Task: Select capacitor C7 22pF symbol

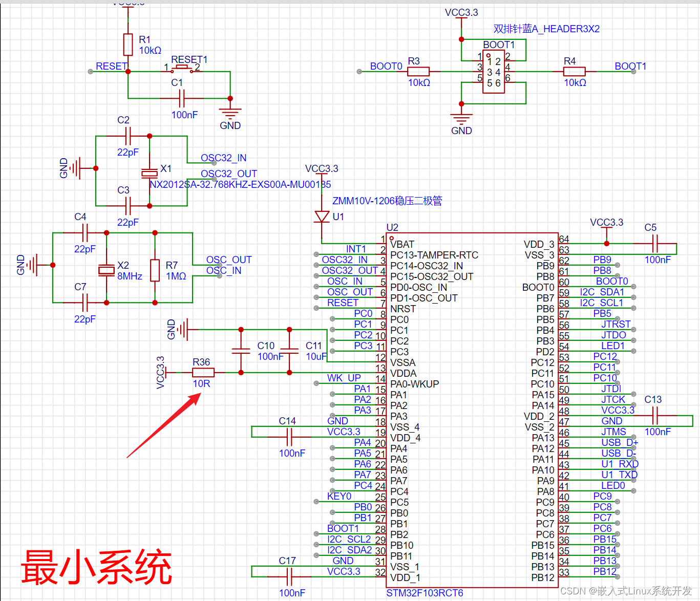Action: [x=85, y=303]
